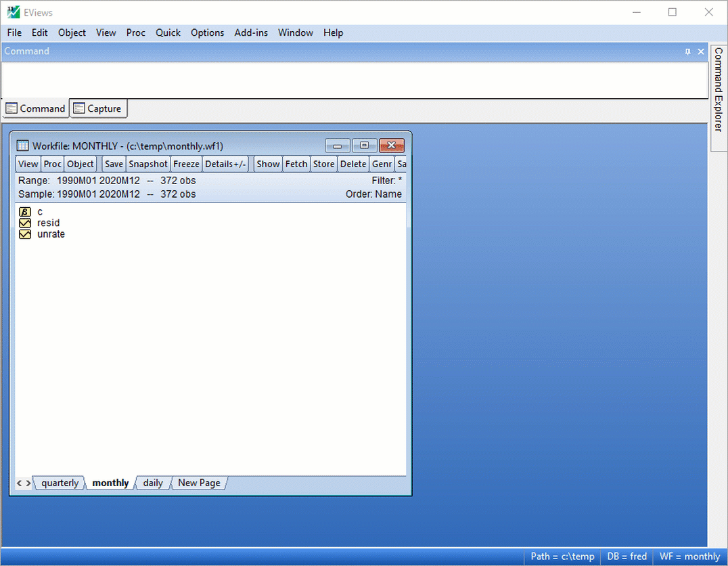Open the Add-ins menu
This screenshot has width=728, height=566.
(x=251, y=32)
